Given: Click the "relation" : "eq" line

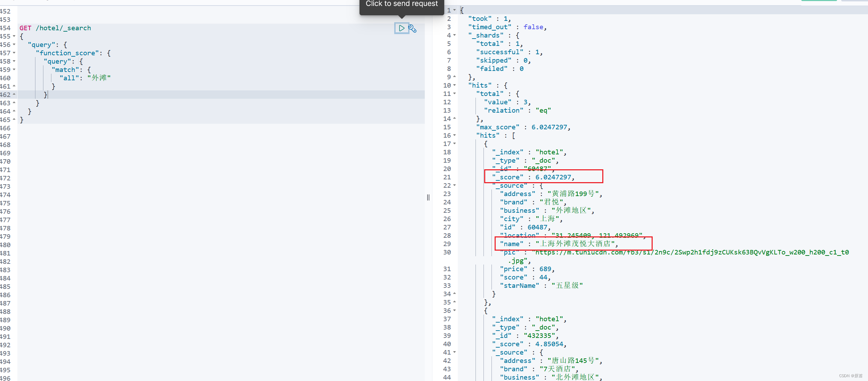Looking at the screenshot, I should [518, 111].
